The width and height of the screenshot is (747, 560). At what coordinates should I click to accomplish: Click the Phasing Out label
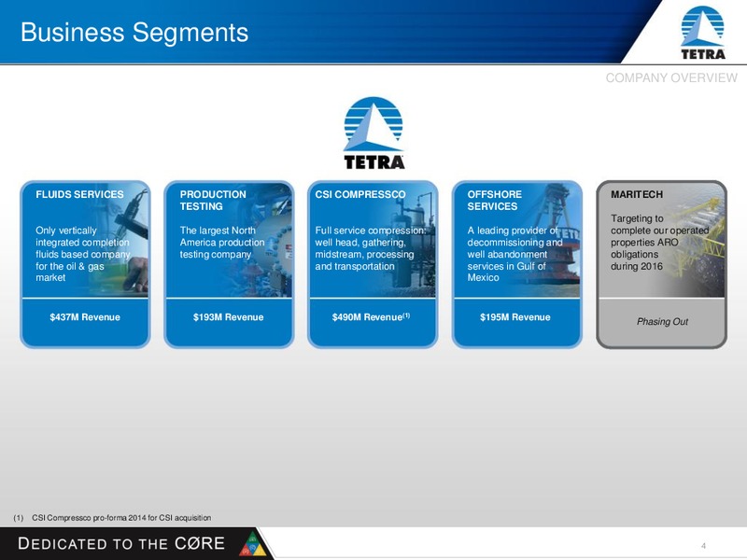click(662, 321)
